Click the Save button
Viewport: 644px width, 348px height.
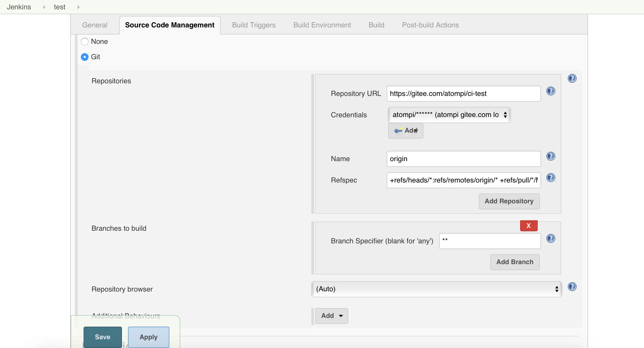[102, 337]
